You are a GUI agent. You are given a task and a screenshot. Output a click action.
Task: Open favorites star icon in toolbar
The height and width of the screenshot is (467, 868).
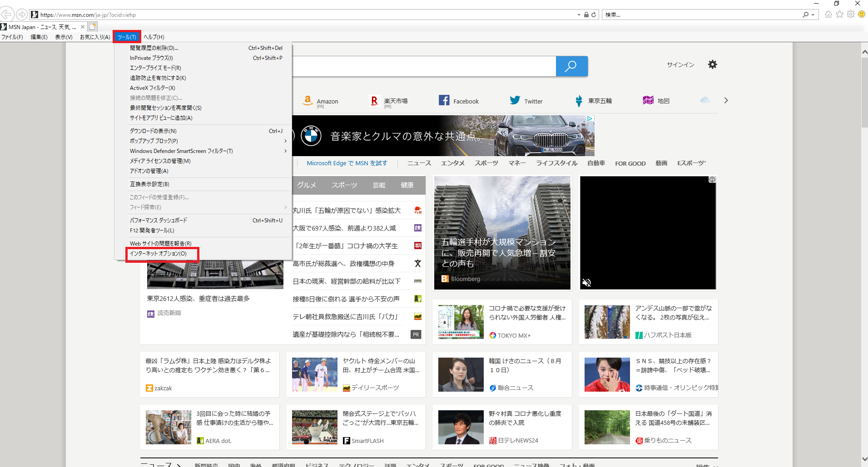click(839, 15)
